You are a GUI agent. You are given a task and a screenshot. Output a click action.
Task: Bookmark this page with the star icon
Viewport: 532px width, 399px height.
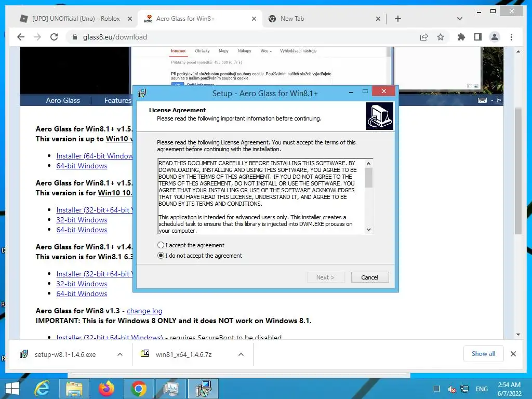click(x=441, y=37)
